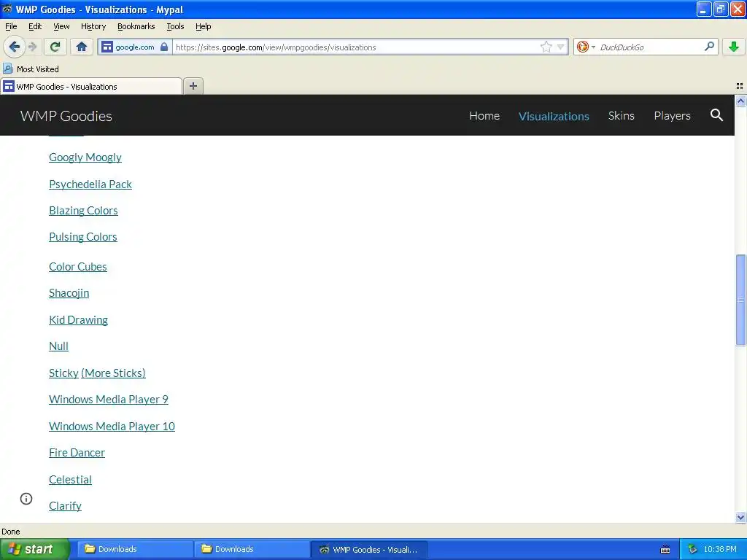Open the Windows Media Player 10 link
Screen dimensions: 747x560
[112, 426]
